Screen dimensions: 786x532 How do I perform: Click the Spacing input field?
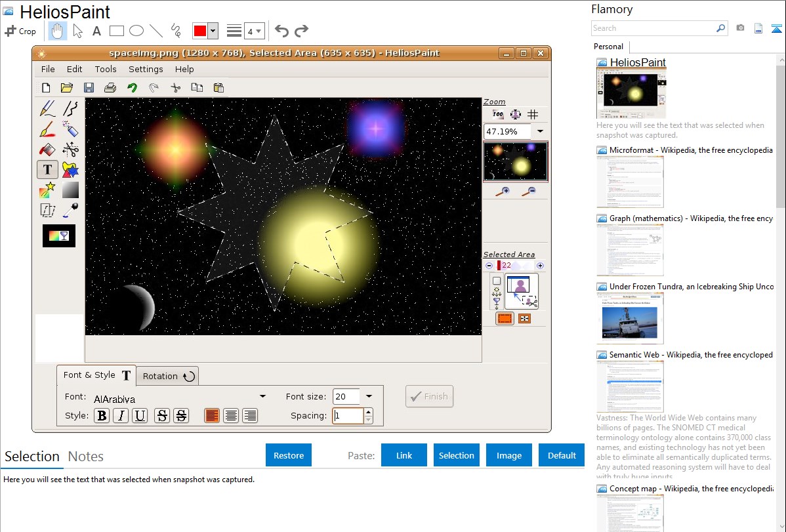[348, 416]
